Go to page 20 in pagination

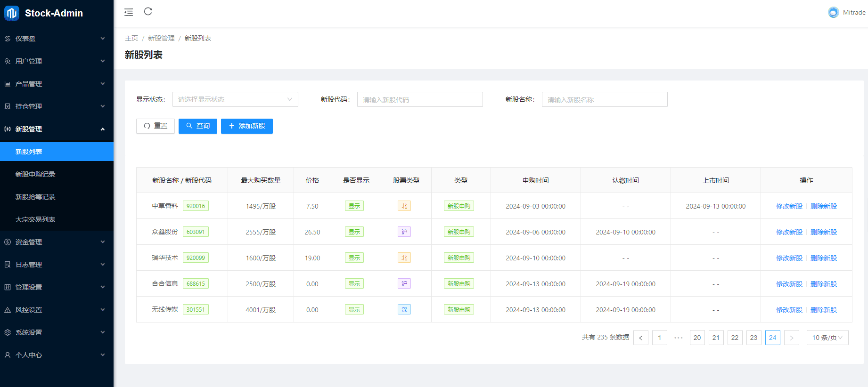click(x=697, y=338)
